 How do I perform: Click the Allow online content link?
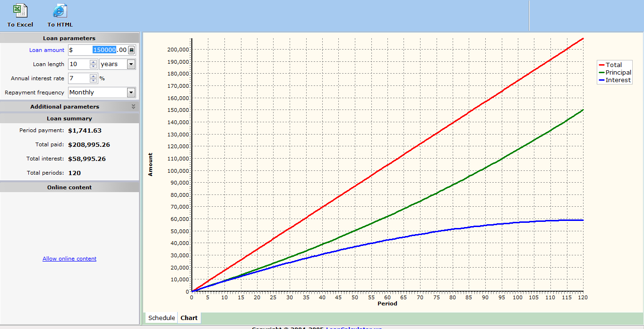tap(69, 259)
